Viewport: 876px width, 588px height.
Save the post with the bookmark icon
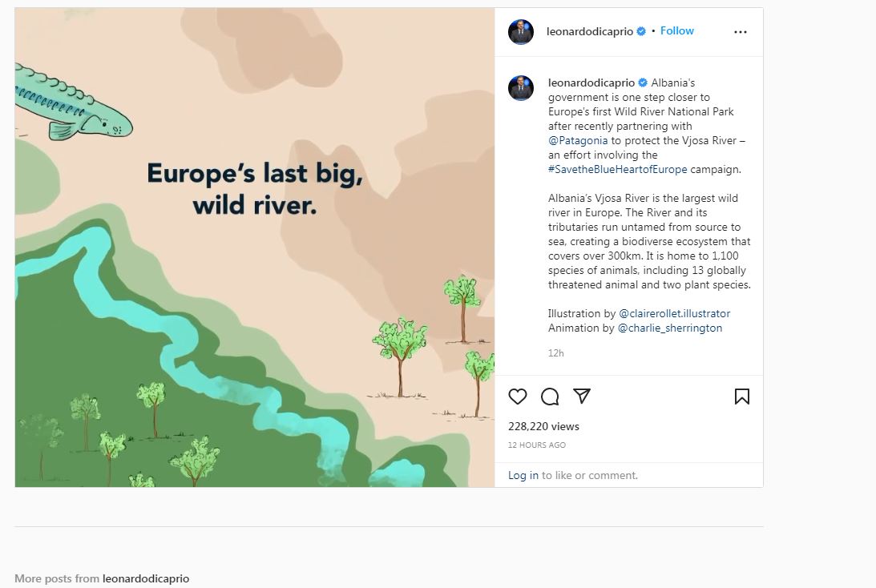(741, 397)
